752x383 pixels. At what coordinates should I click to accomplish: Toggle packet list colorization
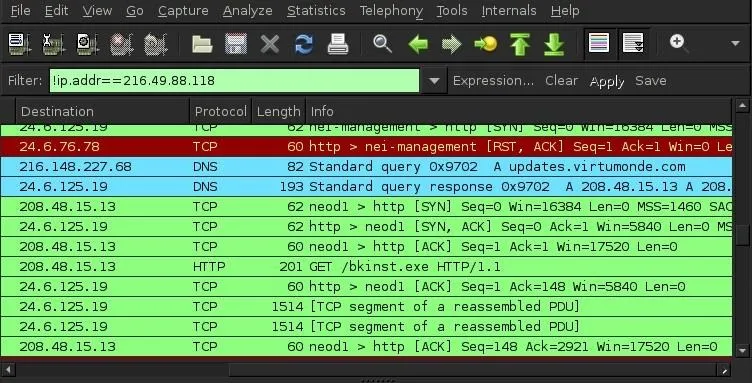coord(599,44)
